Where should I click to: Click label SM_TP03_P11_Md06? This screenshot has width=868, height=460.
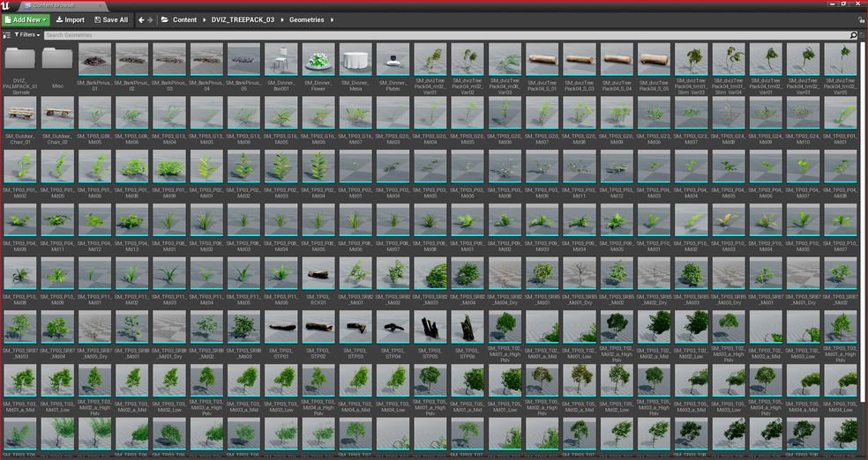281,300
